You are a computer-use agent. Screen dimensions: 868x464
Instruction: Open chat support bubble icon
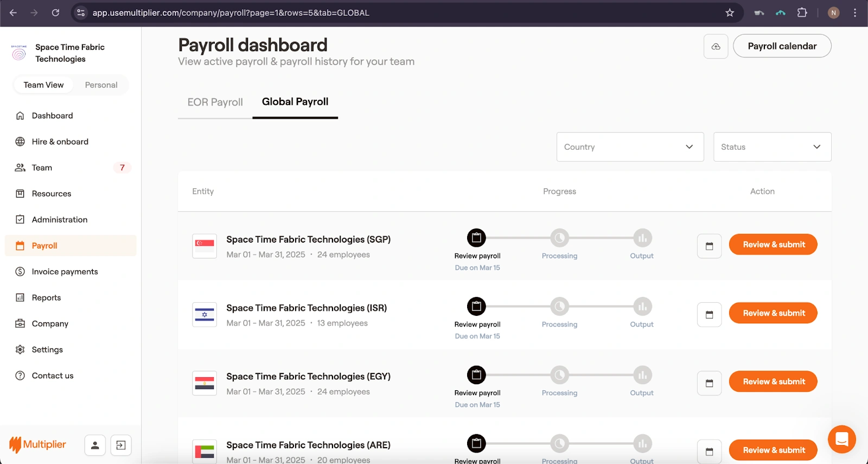pyautogui.click(x=842, y=439)
